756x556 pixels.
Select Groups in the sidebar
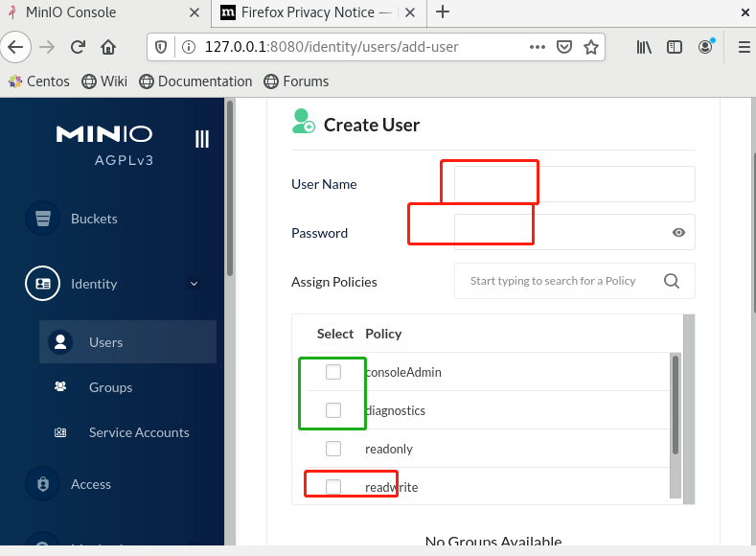127,387
